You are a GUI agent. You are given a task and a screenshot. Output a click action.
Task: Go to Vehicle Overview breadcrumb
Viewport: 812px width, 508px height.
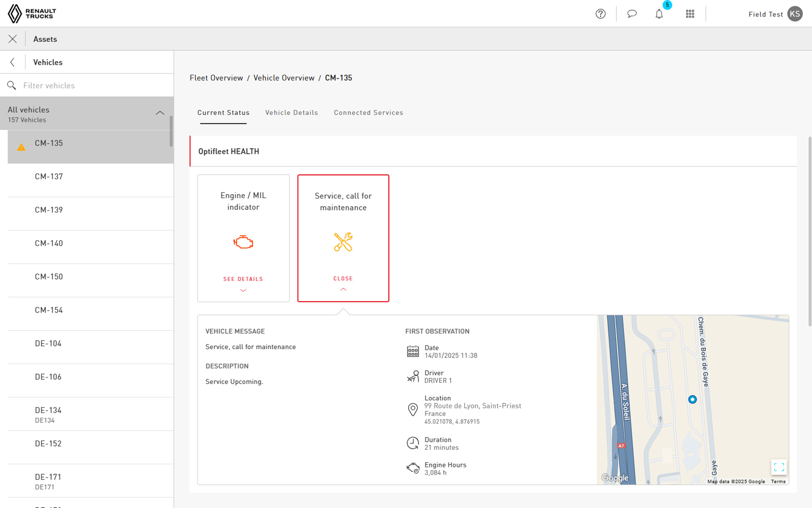coord(284,78)
